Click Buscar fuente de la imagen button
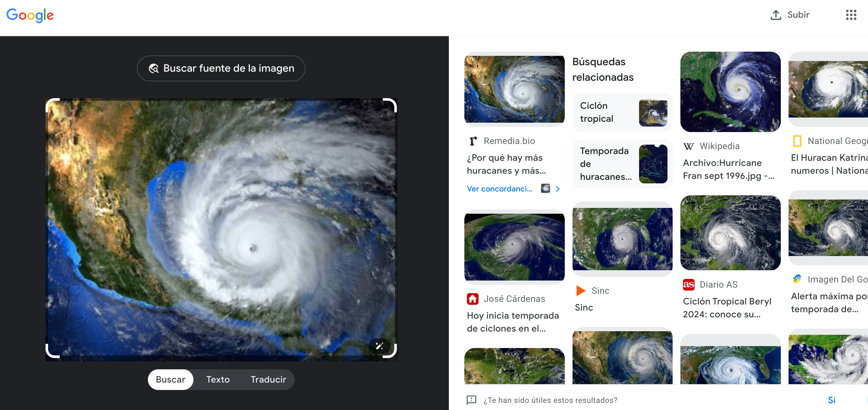 [x=221, y=68]
